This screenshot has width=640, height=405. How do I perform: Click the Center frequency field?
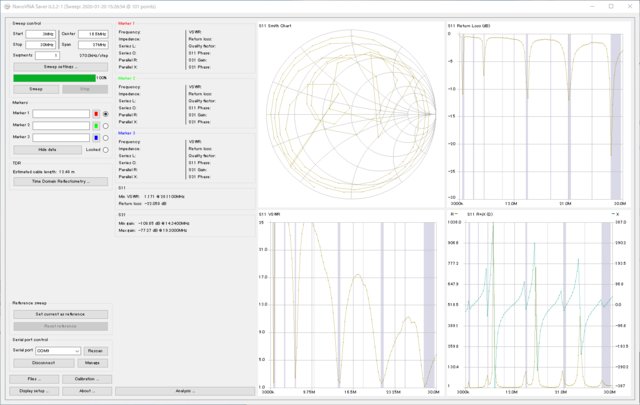point(93,34)
